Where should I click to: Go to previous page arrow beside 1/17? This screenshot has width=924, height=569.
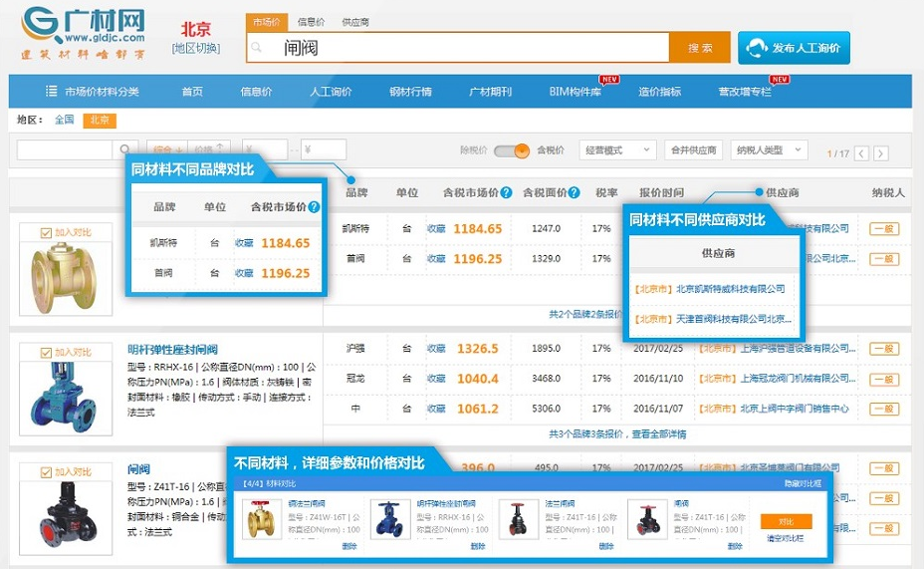(861, 153)
